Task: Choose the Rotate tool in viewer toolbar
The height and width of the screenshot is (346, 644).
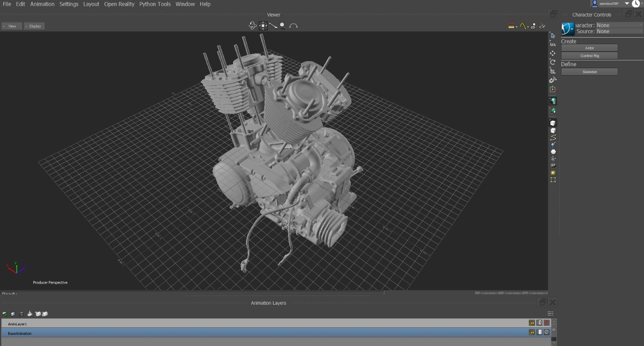Action: [x=553, y=62]
